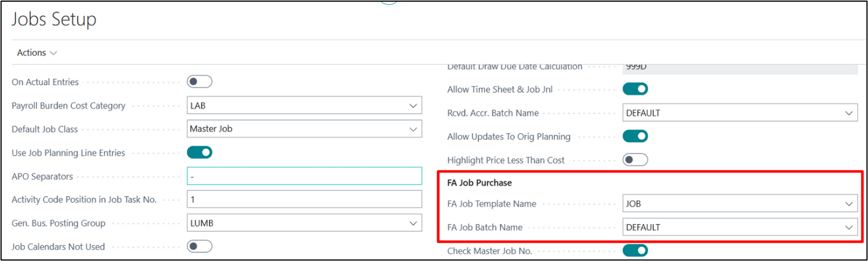
Task: Expand Default Job Class dropdown arrow
Action: click(x=413, y=129)
